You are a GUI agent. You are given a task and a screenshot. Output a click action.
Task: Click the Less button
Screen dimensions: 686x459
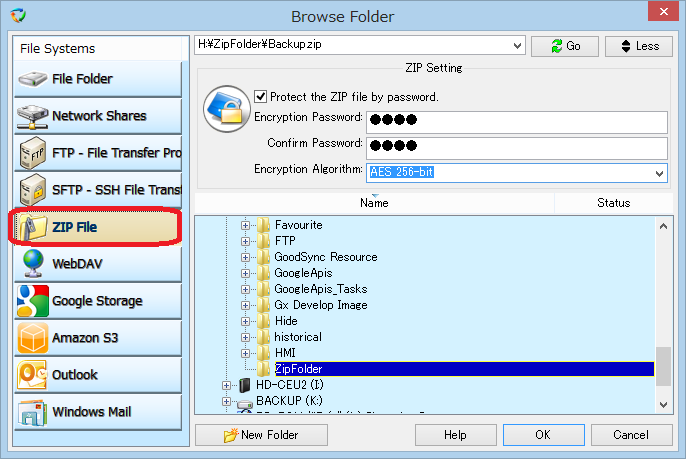click(639, 46)
